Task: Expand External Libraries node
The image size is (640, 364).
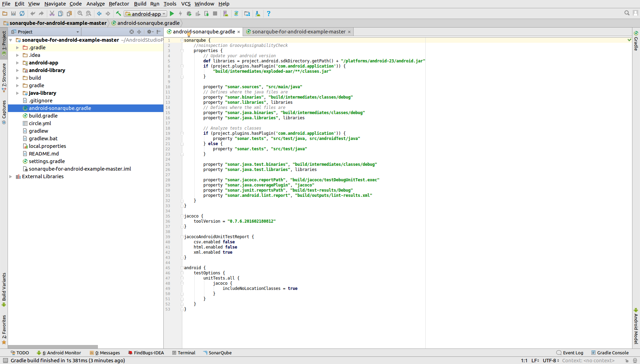Action: 11,176
